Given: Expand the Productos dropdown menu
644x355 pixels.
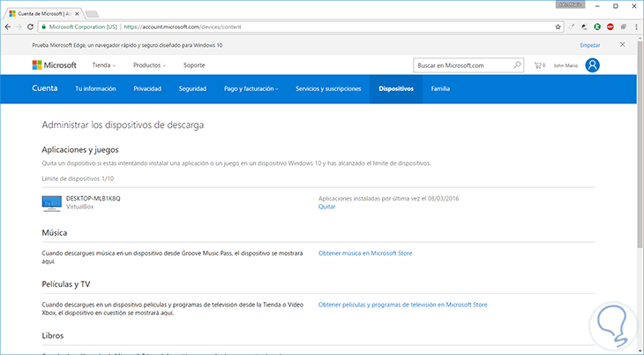Looking at the screenshot, I should 149,65.
